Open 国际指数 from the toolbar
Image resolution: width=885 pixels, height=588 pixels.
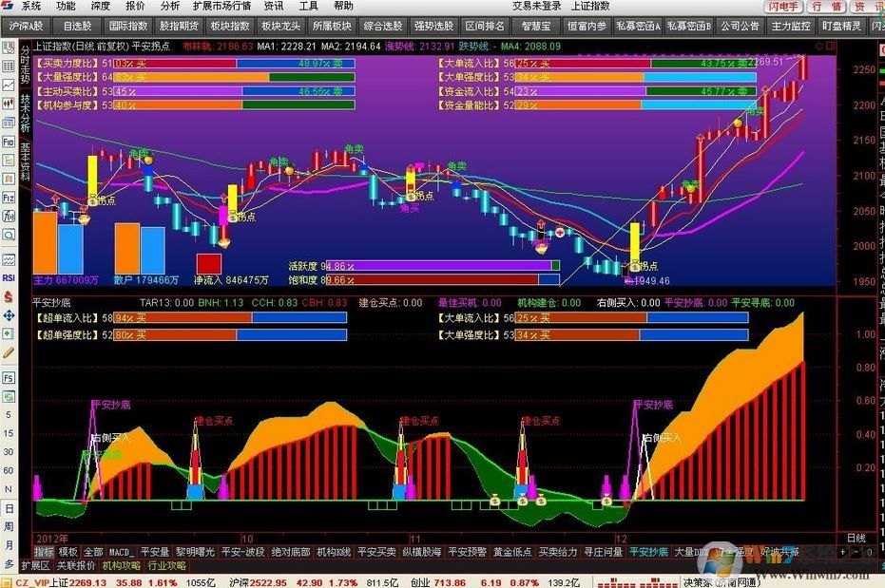coord(128,26)
